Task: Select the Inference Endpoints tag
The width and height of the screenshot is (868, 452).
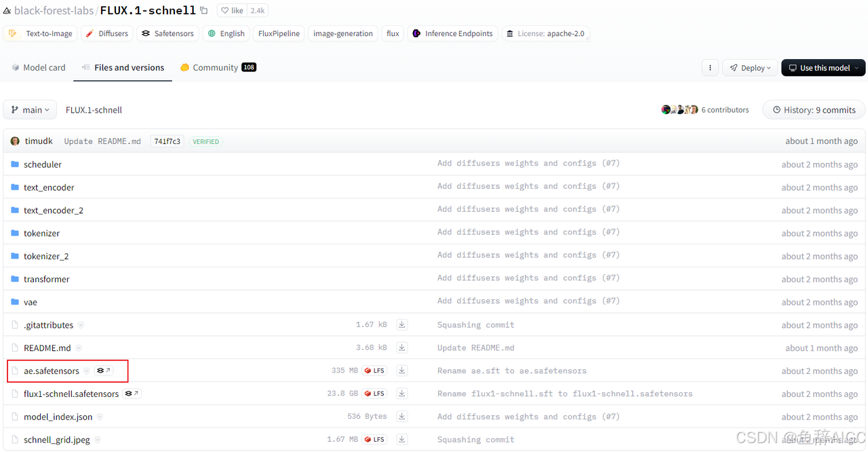Action: [x=452, y=33]
